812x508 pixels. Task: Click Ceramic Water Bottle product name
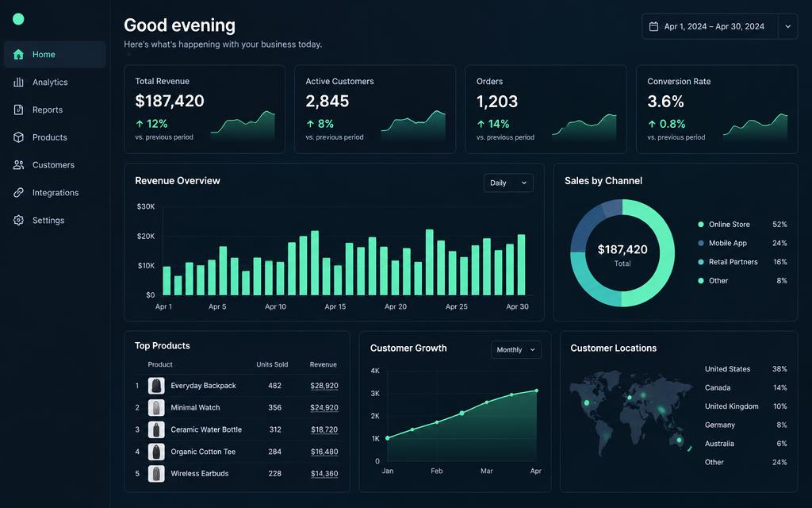[x=206, y=429]
